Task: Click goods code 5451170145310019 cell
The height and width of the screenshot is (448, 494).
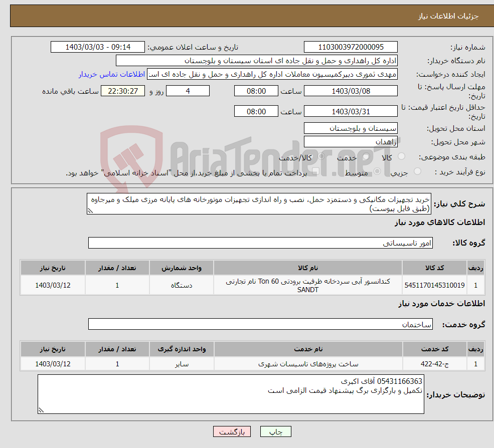Action: tap(434, 285)
